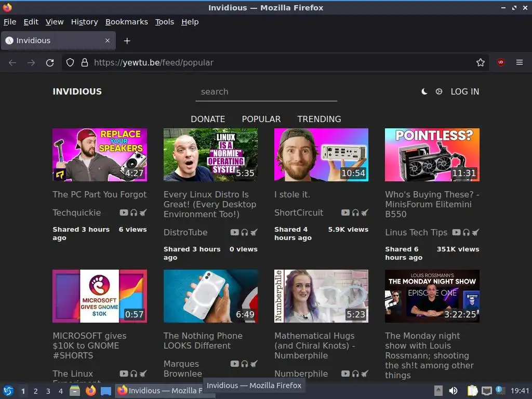Click the Firefox reload button

point(50,63)
